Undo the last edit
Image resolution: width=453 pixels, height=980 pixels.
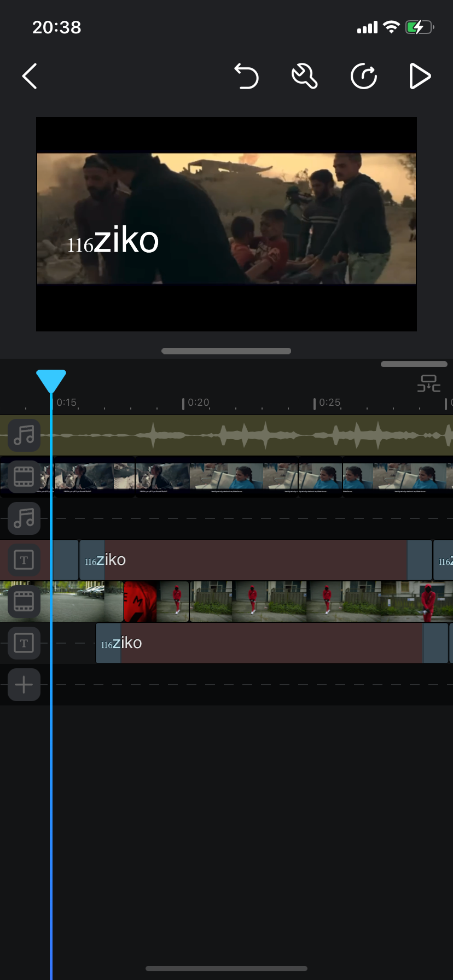pyautogui.click(x=246, y=76)
